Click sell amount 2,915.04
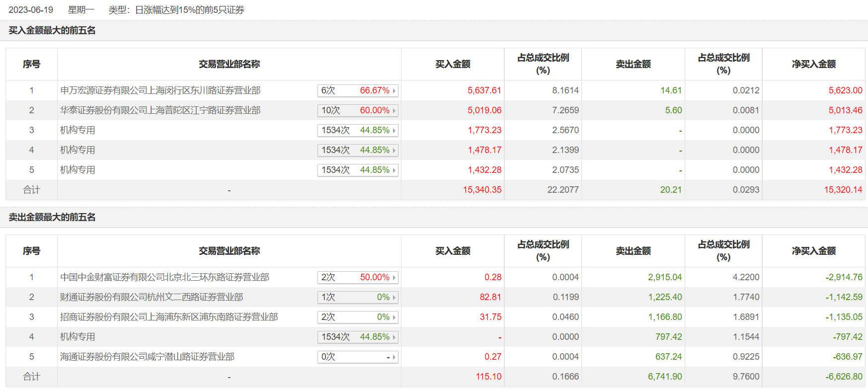The height and width of the screenshot is (390, 868). (x=665, y=277)
